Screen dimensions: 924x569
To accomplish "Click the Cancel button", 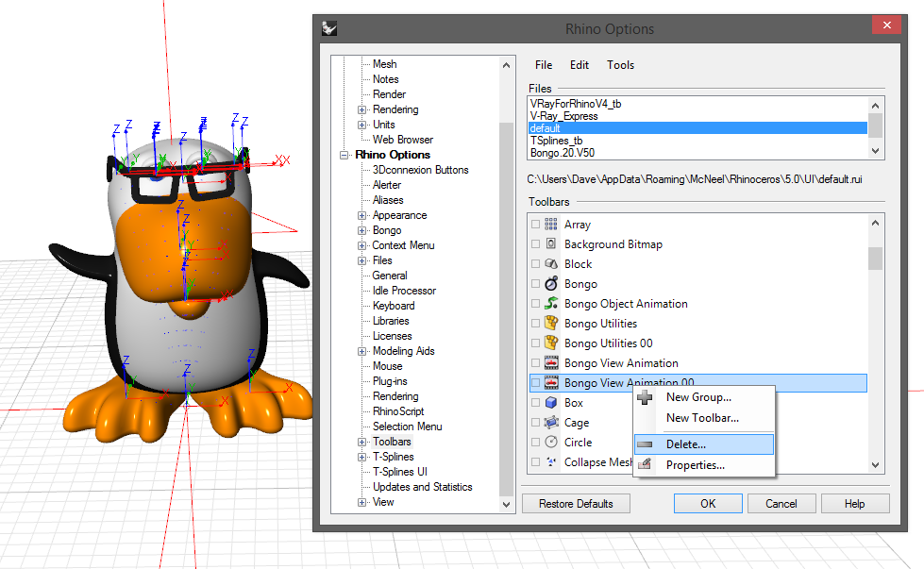I will point(781,504).
